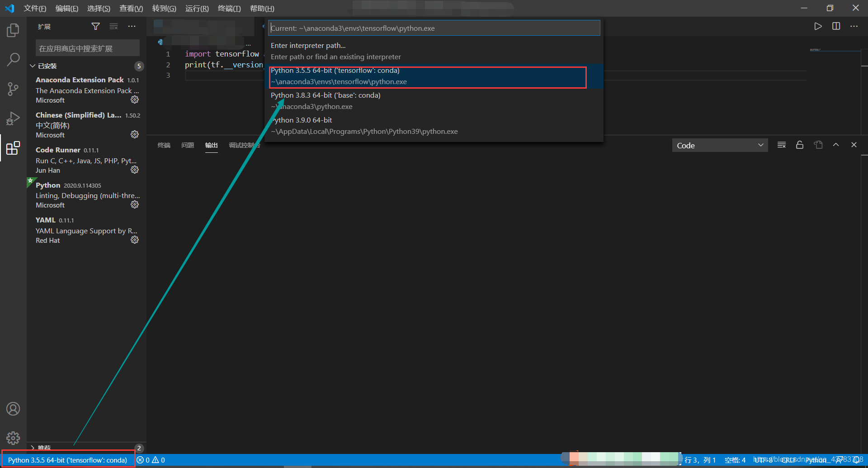
Task: Switch to the 输出 panel tab
Action: tap(211, 145)
